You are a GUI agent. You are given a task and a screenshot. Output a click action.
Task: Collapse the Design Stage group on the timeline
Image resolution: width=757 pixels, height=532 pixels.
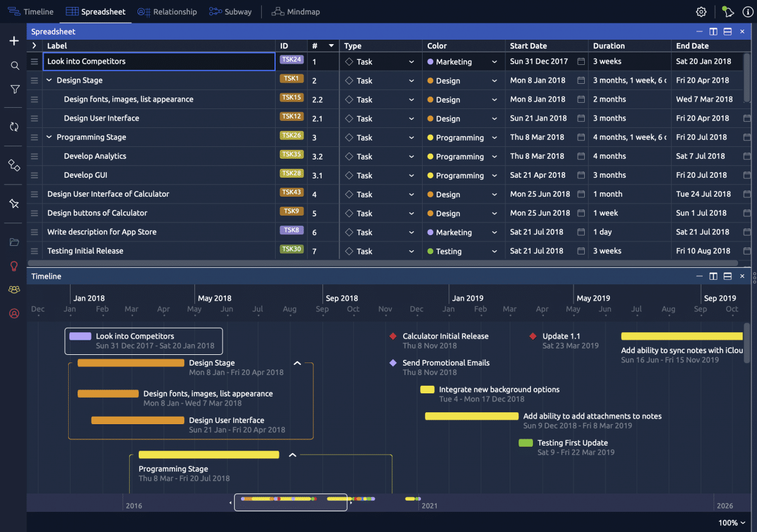297,362
